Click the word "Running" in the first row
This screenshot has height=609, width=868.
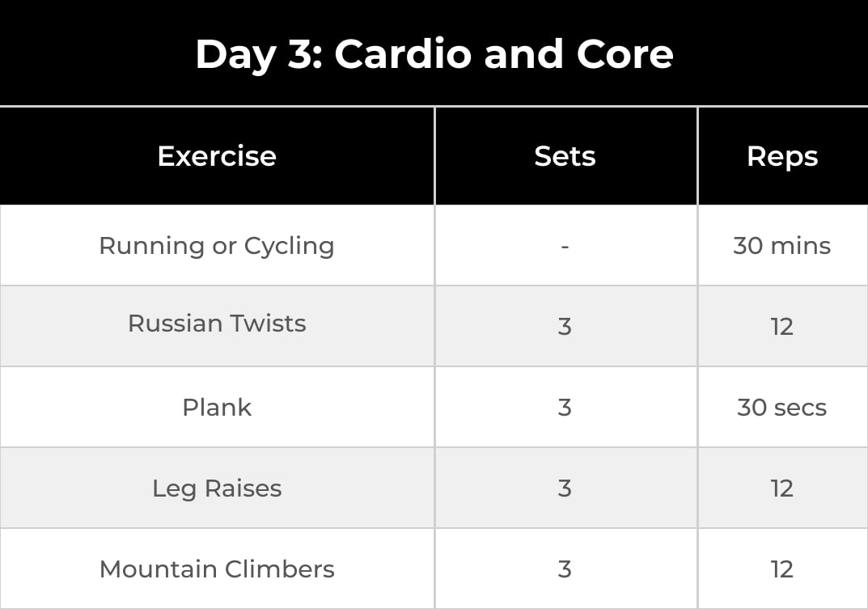coord(151,246)
